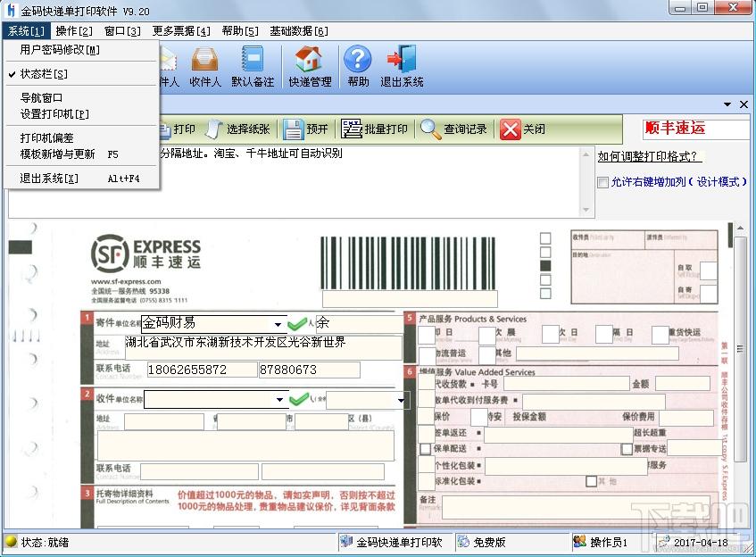Viewport: 756px width, 557px height.
Task: Check the 重货快运 service box
Action: pyautogui.click(x=660, y=334)
